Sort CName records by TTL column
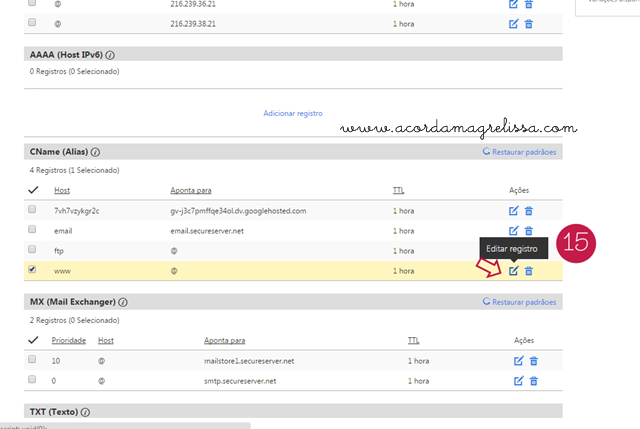Screen dimensions: 640x429 click(x=398, y=190)
